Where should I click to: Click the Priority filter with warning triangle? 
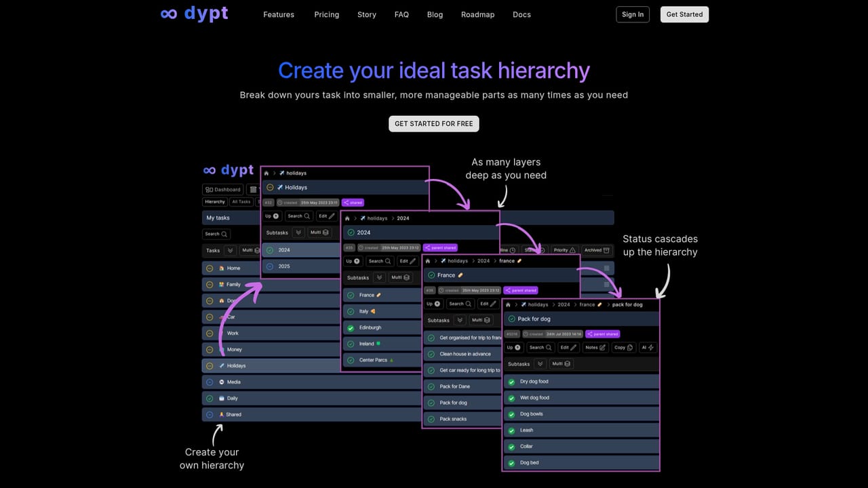pyautogui.click(x=564, y=250)
